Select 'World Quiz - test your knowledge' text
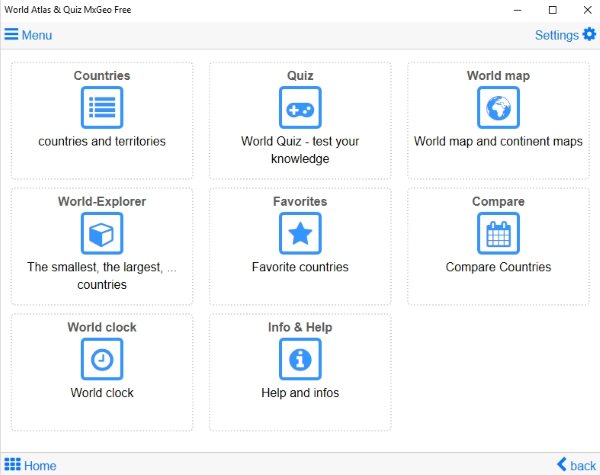Viewport: 600px width, 475px height. (300, 150)
